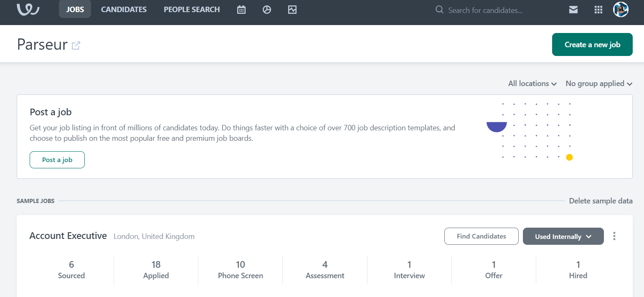This screenshot has height=297, width=644.
Task: Open the Parseur external link icon
Action: [x=76, y=45]
